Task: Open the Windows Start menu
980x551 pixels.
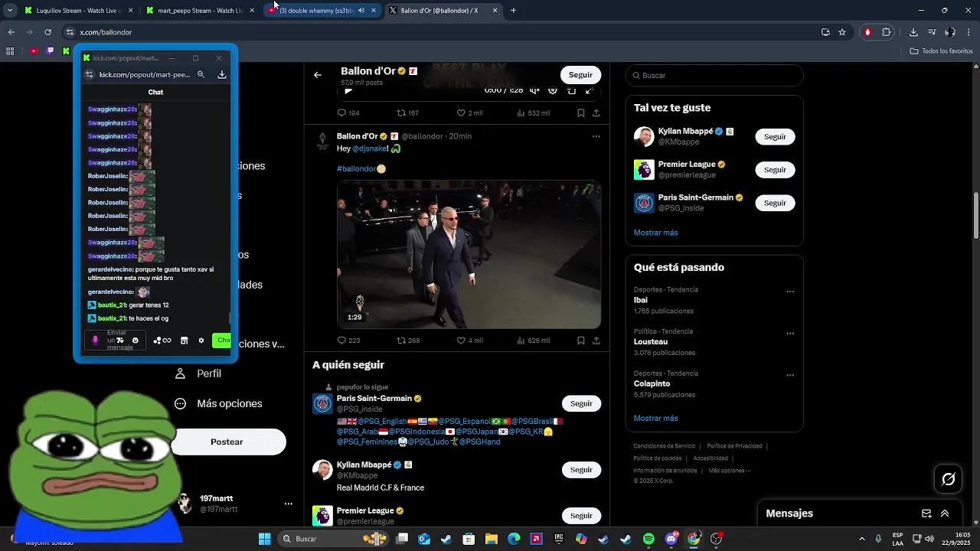Action: pyautogui.click(x=264, y=539)
